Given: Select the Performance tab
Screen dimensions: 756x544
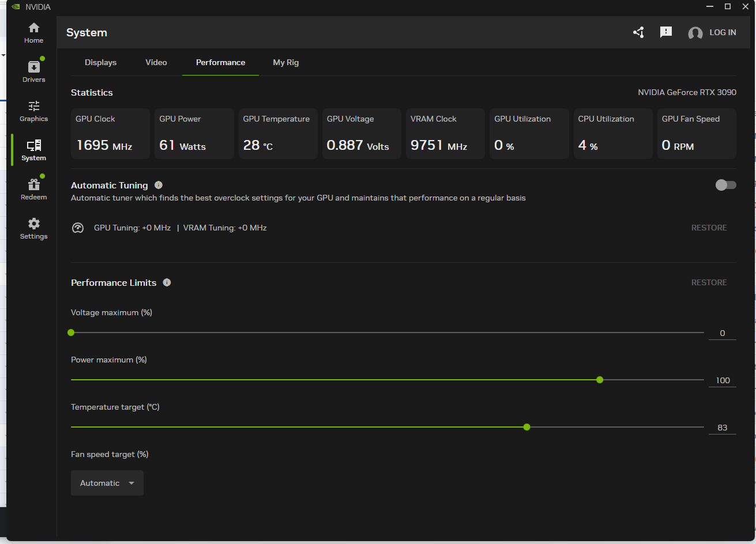Looking at the screenshot, I should pyautogui.click(x=220, y=62).
